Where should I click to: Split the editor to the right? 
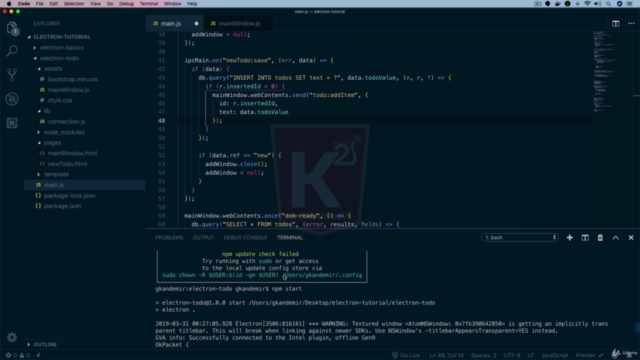coord(616,24)
